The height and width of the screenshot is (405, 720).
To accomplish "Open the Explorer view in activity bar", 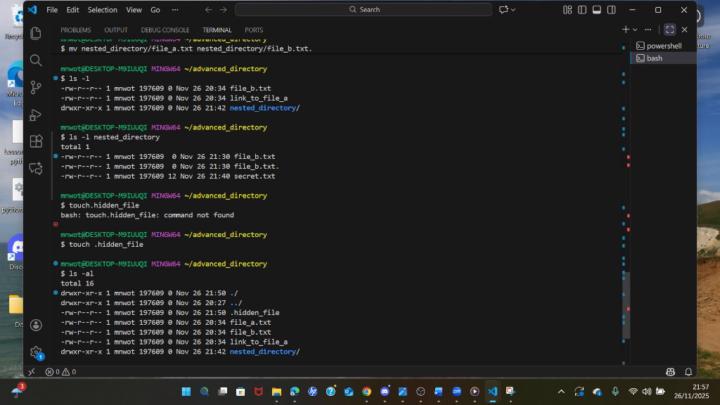I will [36, 33].
